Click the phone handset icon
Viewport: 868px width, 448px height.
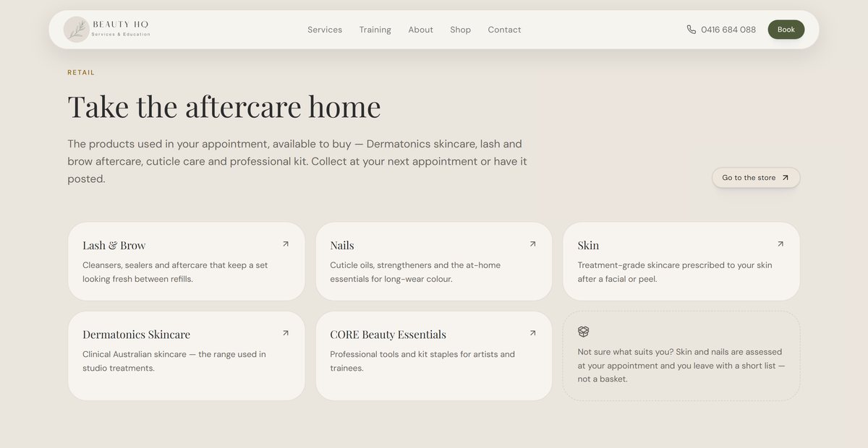(692, 30)
